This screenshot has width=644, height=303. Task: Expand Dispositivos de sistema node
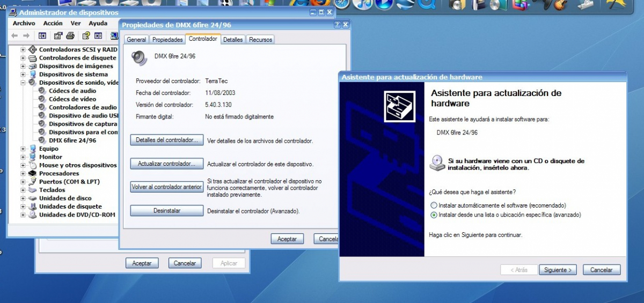(23, 75)
